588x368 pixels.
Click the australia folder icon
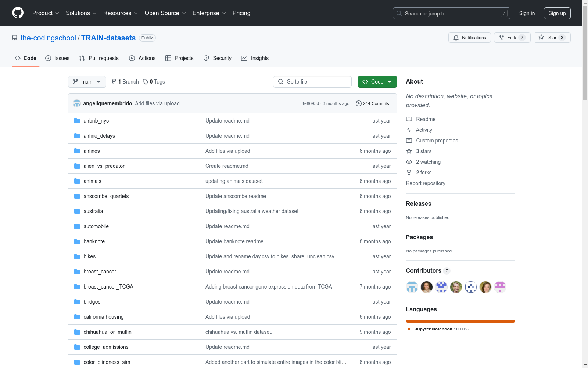[x=77, y=211]
